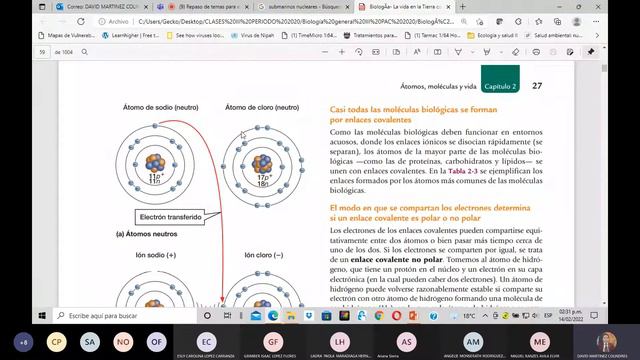
Task: Select participant ME avatar tile
Action: (x=540, y=342)
